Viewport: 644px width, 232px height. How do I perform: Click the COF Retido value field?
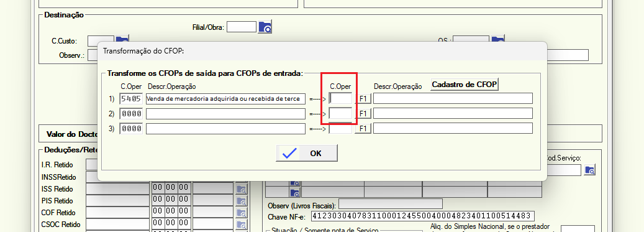[x=117, y=213]
